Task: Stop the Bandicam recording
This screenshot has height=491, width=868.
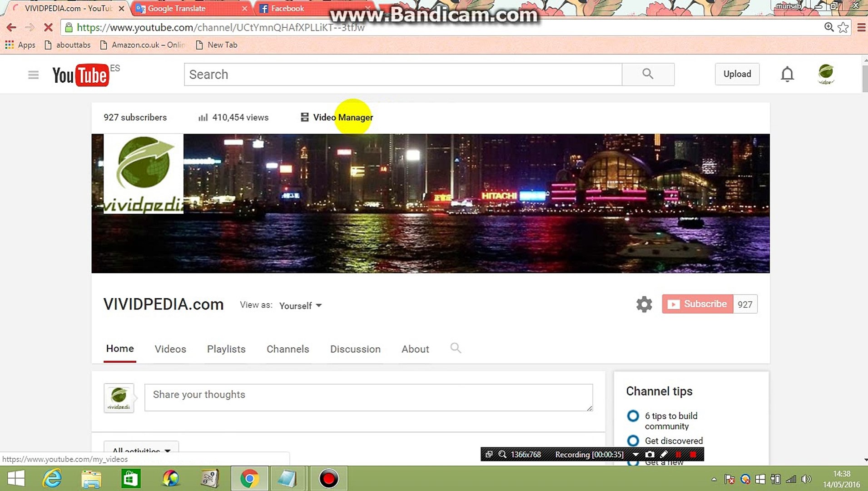Action: pyautogui.click(x=693, y=454)
